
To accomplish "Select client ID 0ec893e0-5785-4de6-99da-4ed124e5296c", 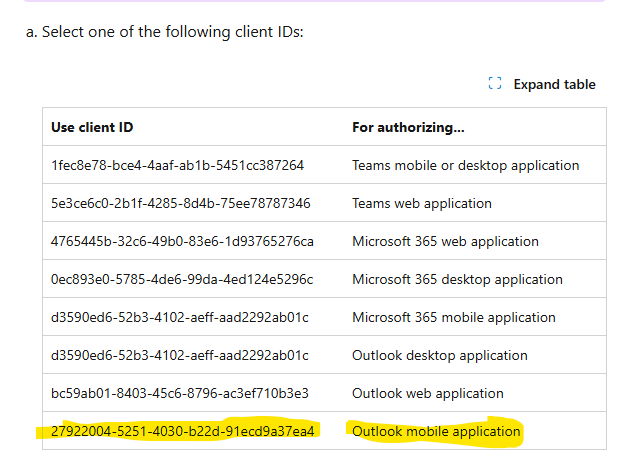I will pyautogui.click(x=182, y=279).
